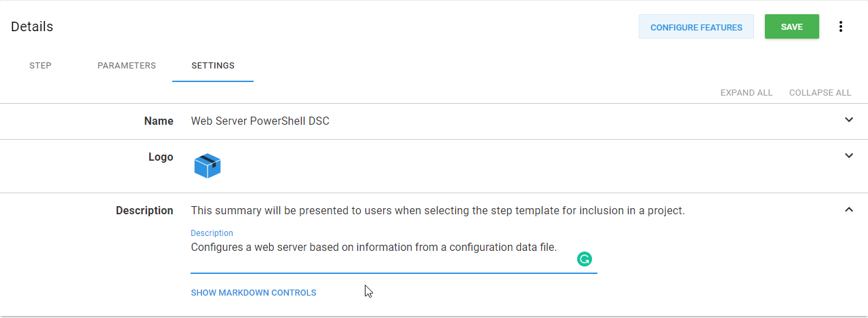Show markdown controls for description
Screen dimensions: 868x318
254,293
